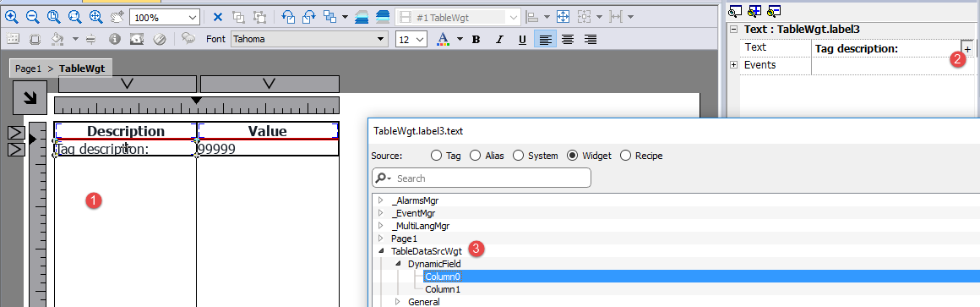980x307 pixels.
Task: Expand the _AlarmsMgr tree node
Action: 380,200
